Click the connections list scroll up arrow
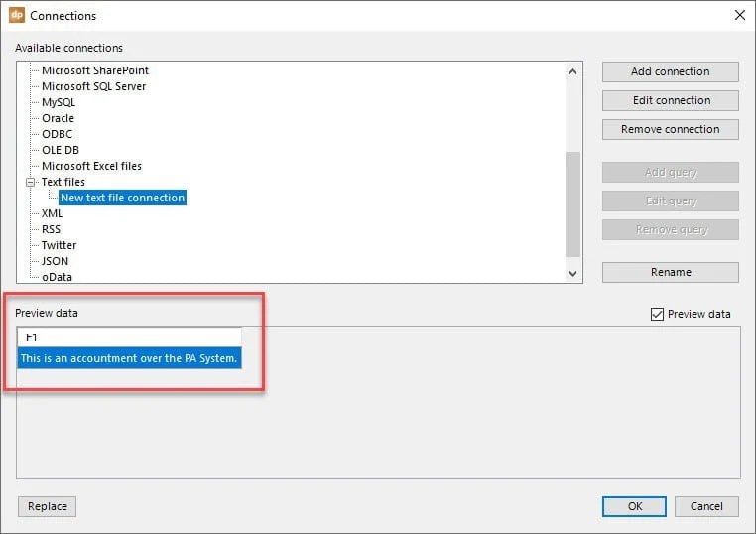 coord(572,71)
